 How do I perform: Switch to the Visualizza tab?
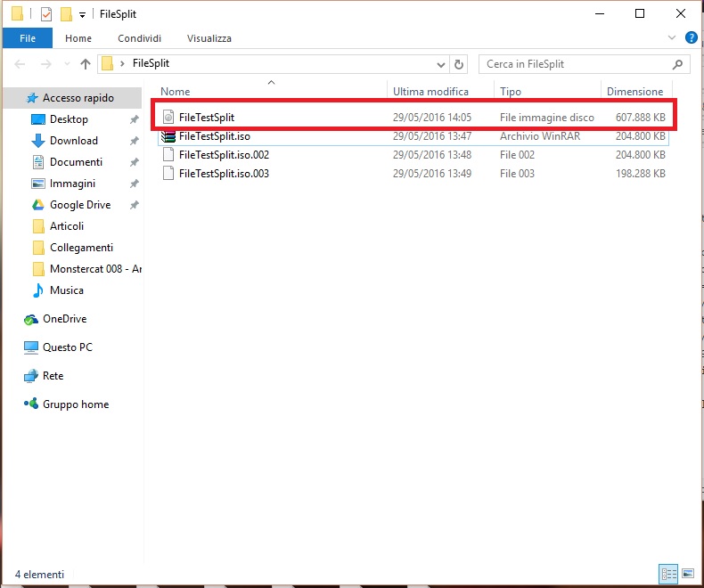pyautogui.click(x=209, y=38)
